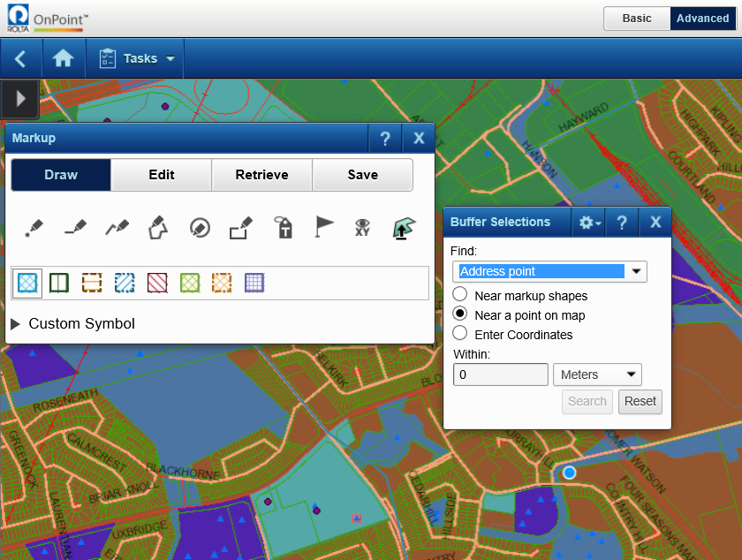Viewport: 742px width, 560px height.
Task: Select Near a point on map option
Action: pyautogui.click(x=460, y=314)
